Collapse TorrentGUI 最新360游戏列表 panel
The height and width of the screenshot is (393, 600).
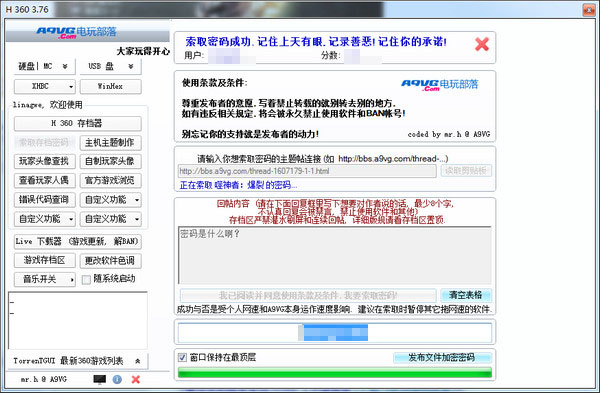77,361
